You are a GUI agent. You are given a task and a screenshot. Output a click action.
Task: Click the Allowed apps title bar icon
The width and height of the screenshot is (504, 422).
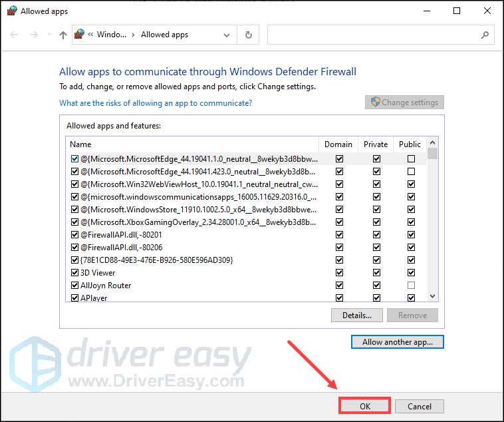[x=12, y=11]
